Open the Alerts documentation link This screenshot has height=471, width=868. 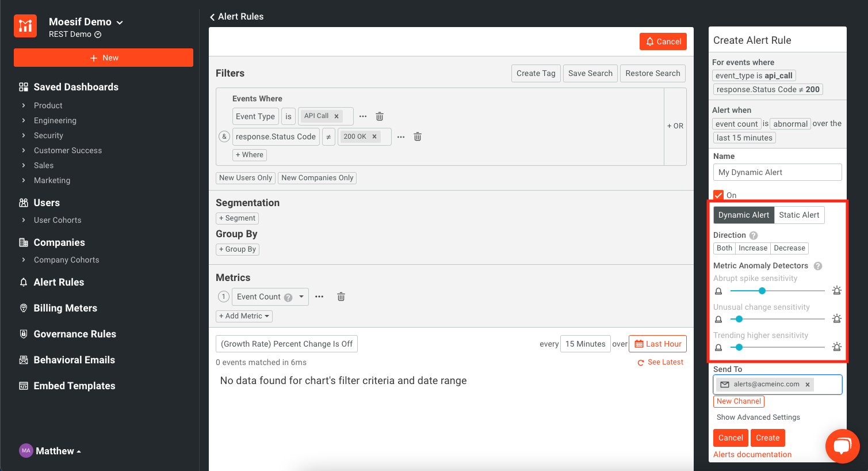point(752,454)
